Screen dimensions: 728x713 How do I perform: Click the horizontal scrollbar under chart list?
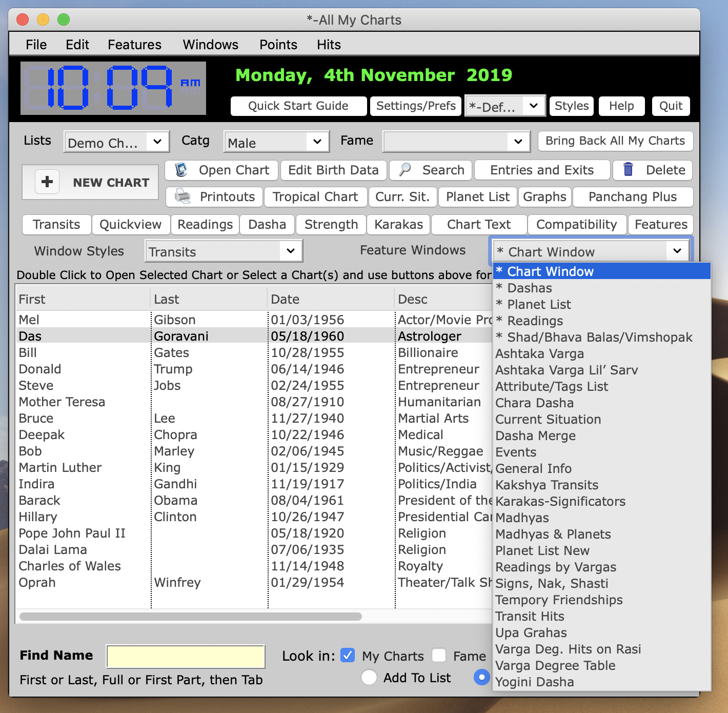click(x=190, y=616)
